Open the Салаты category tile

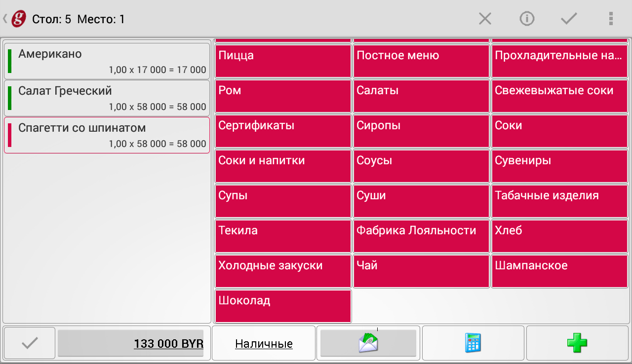pyautogui.click(x=421, y=97)
